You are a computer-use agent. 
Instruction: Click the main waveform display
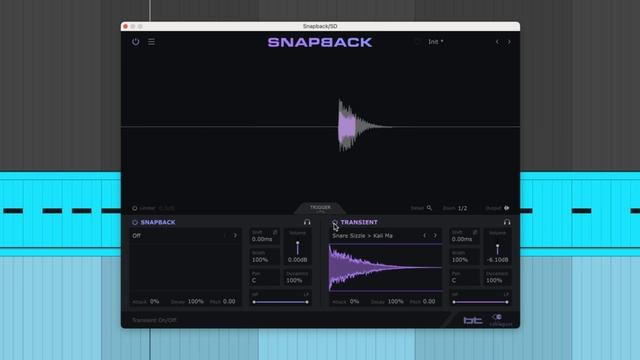[320, 127]
